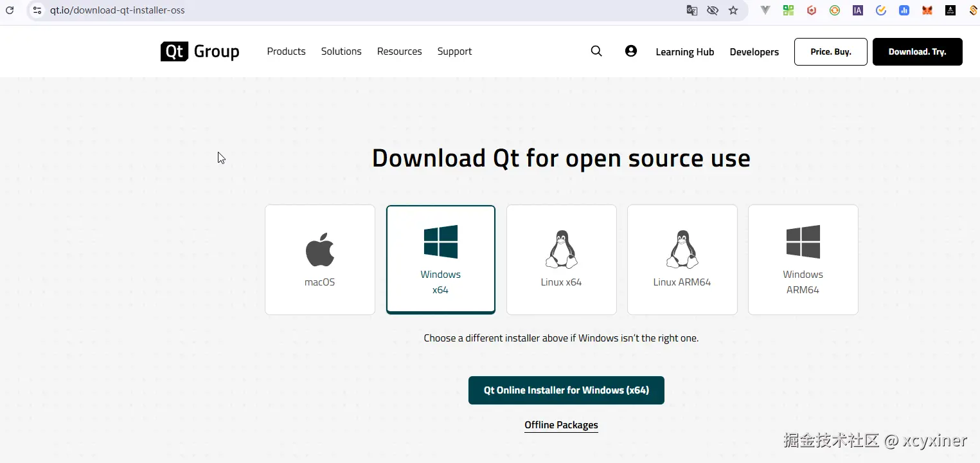Open the purple IA extension icon

(x=858, y=10)
